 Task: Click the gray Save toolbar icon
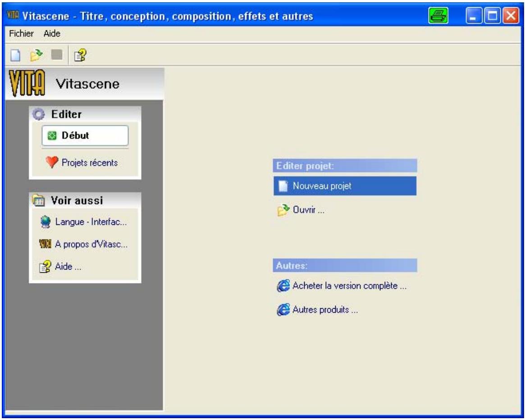57,55
